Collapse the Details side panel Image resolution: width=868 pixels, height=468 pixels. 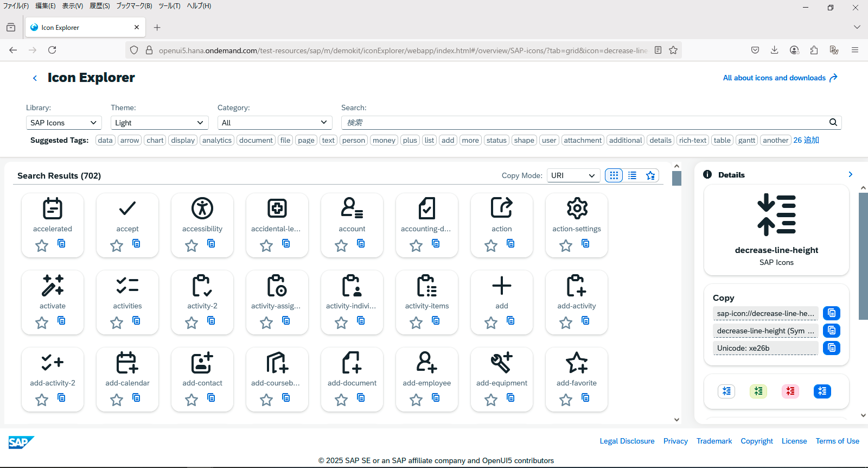click(850, 174)
